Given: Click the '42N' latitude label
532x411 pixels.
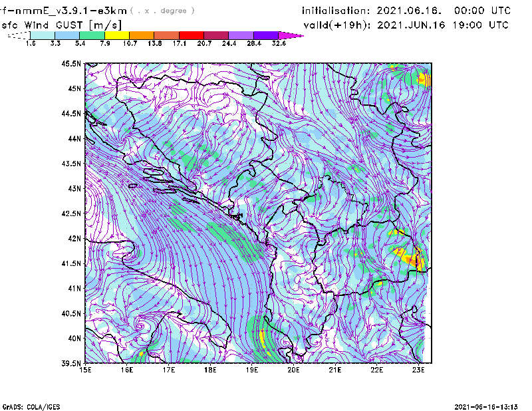Looking at the screenshot, I should [74, 238].
